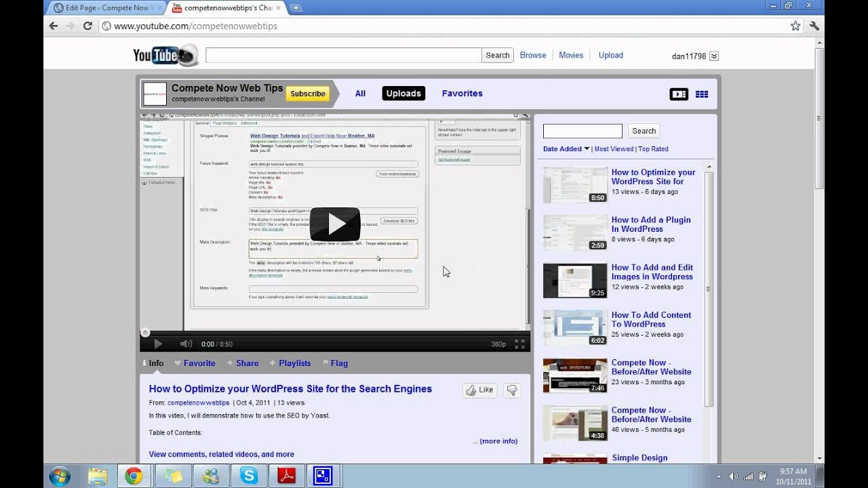Enter fullscreen with fullscreen icon
Screen dimensions: 868x488
(x=519, y=344)
